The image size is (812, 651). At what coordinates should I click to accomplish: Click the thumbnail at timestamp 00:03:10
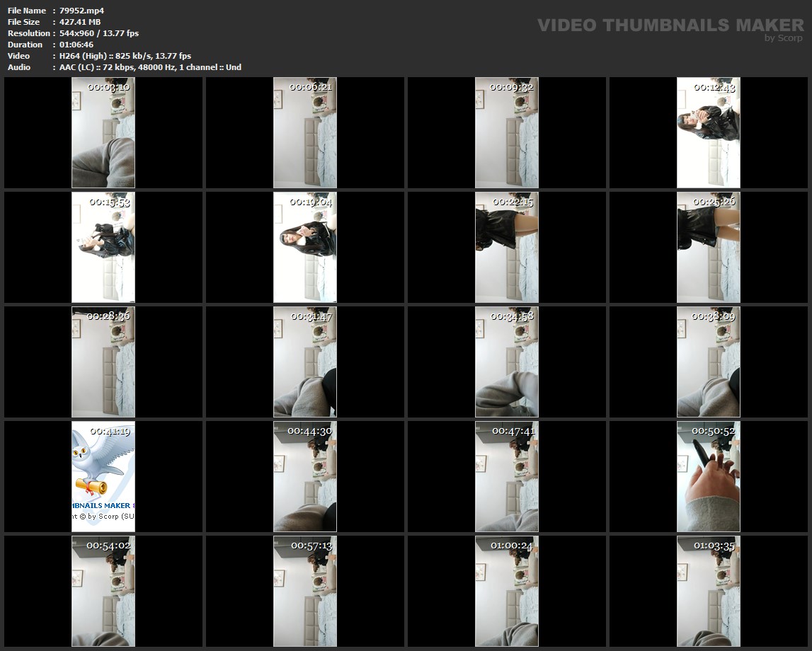point(103,133)
